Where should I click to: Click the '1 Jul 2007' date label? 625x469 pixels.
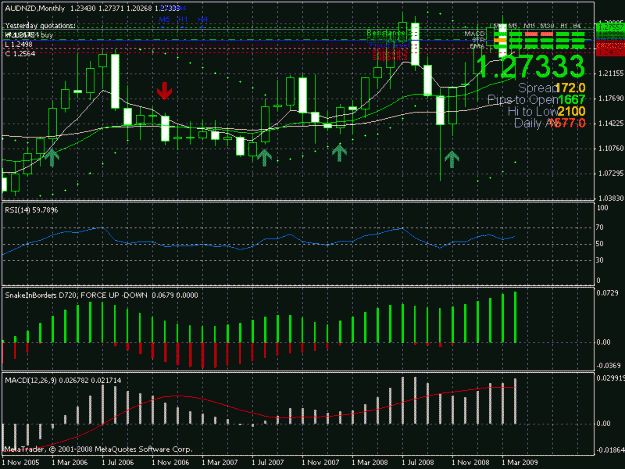pos(267,463)
